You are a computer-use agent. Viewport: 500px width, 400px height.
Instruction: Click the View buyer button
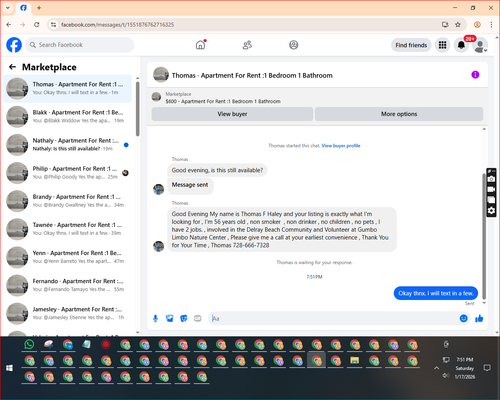click(x=232, y=114)
